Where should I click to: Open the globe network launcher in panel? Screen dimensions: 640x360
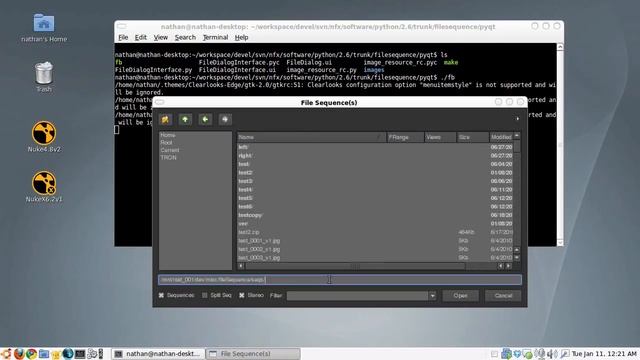(x=68, y=353)
